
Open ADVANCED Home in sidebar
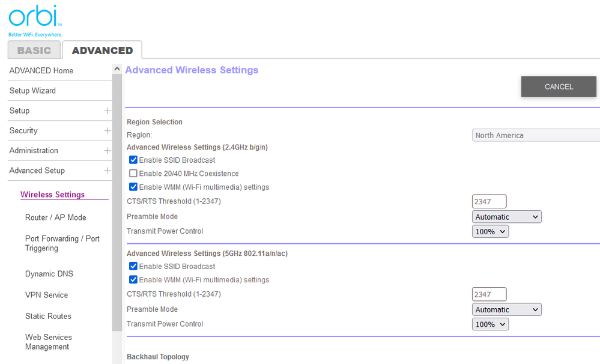click(x=41, y=71)
